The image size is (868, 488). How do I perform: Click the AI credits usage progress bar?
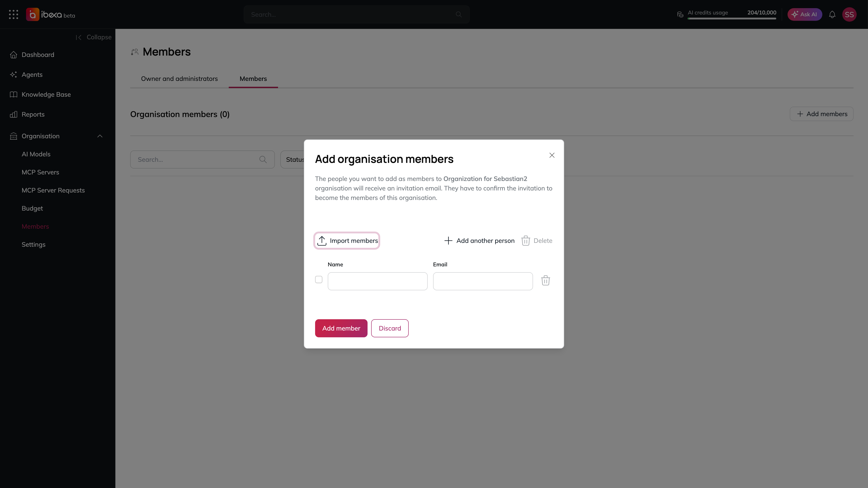pos(732,19)
